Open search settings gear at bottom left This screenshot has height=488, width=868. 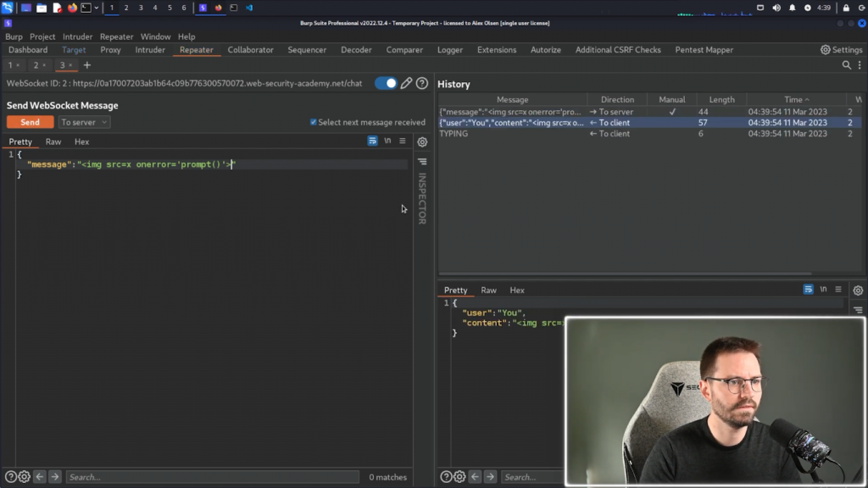click(24, 477)
